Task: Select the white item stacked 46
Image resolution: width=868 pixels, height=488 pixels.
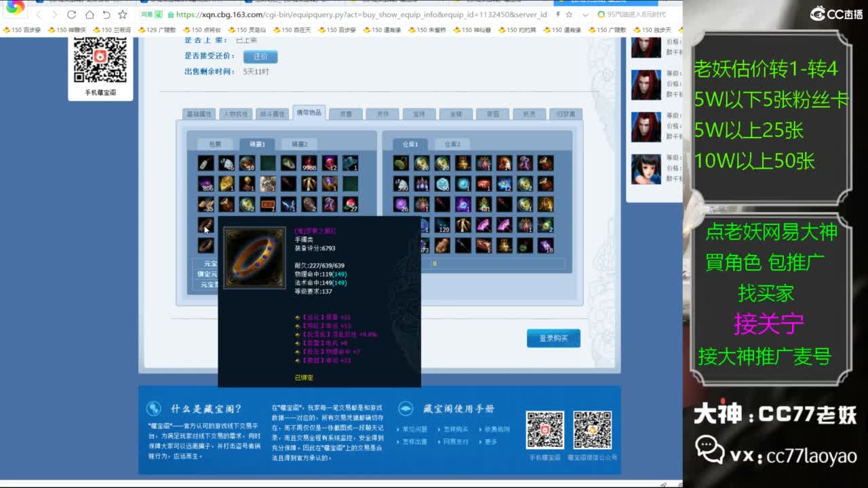Action: (226, 163)
